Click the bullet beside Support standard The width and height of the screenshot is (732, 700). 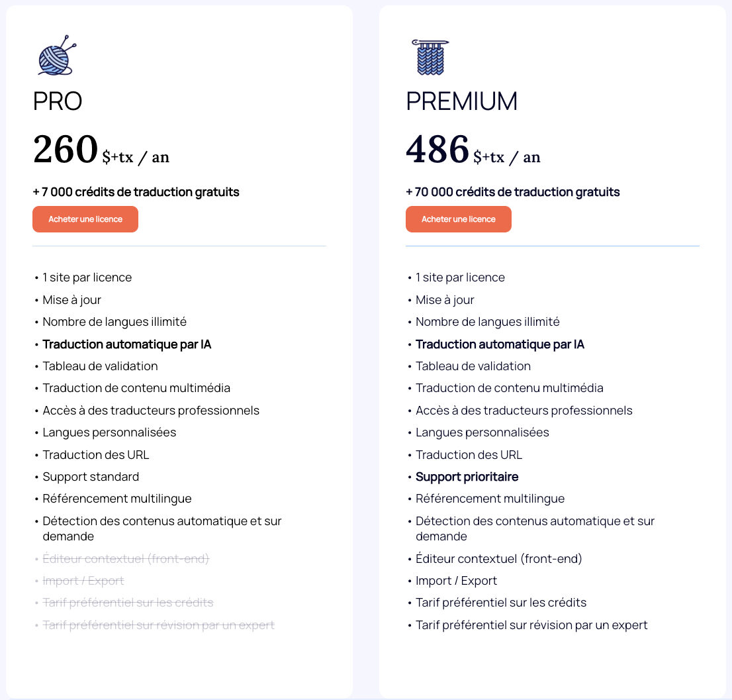(x=36, y=477)
